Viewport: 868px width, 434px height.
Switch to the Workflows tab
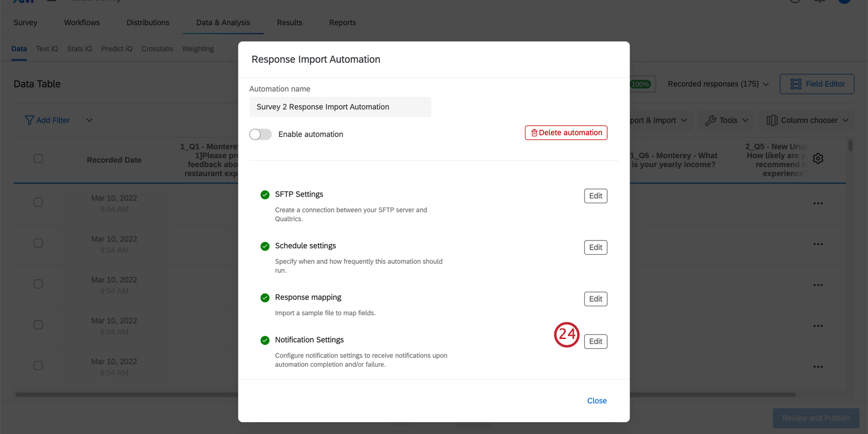click(x=82, y=22)
